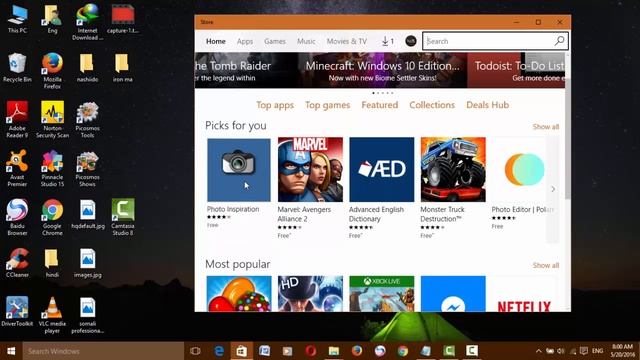640x360 pixels.
Task: Open This PC desktop icon
Action: tap(17, 19)
